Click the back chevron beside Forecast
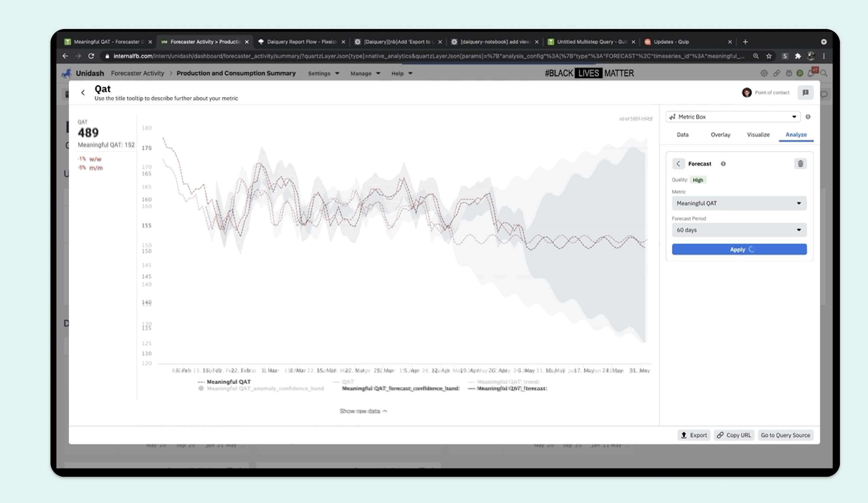 (x=678, y=164)
